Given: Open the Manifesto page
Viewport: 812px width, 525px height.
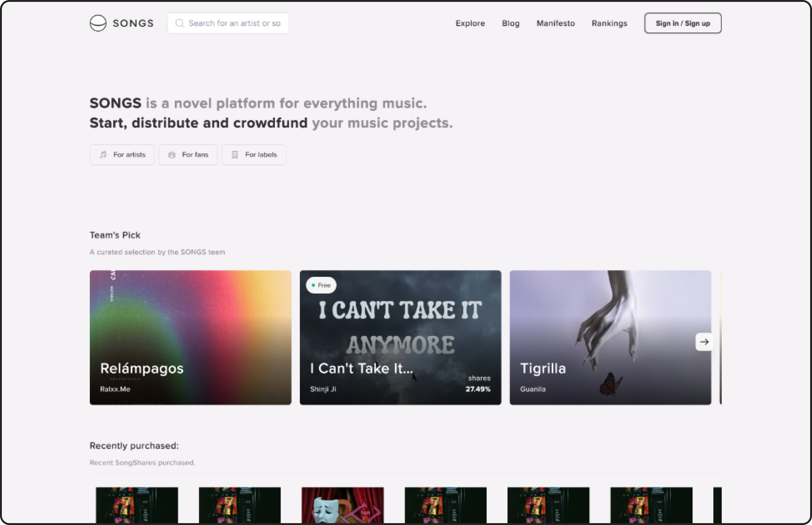Looking at the screenshot, I should pos(555,23).
